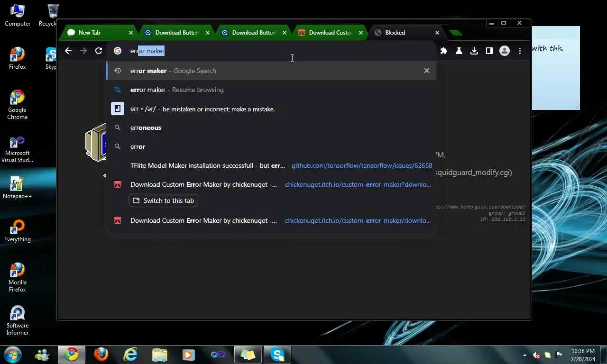Switch to the Download Custom tab

click(331, 33)
